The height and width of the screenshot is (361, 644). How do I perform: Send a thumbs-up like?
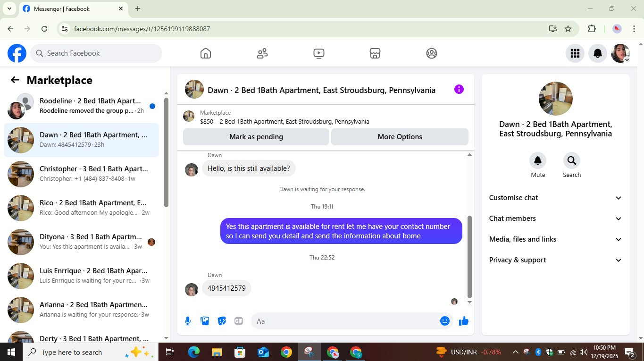(x=464, y=321)
